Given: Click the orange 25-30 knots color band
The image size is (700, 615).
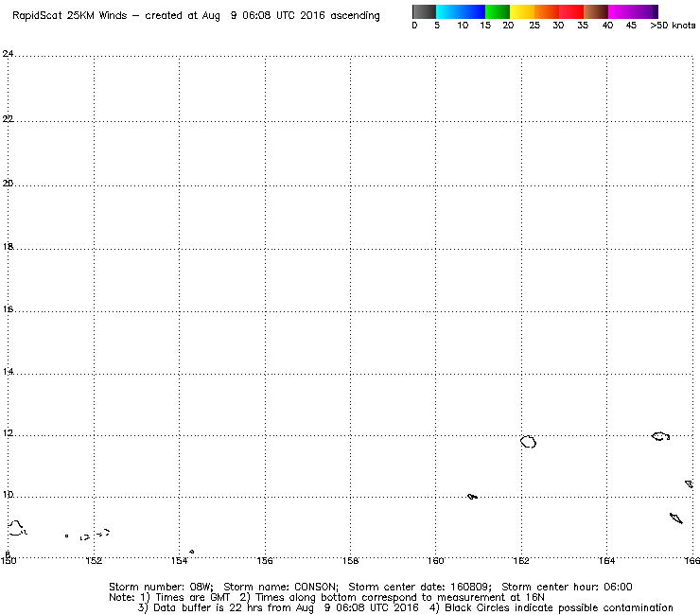Looking at the screenshot, I should pyautogui.click(x=547, y=11).
